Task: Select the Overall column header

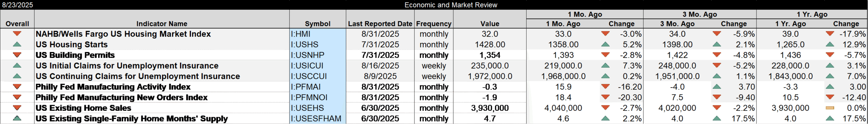Action: point(17,24)
